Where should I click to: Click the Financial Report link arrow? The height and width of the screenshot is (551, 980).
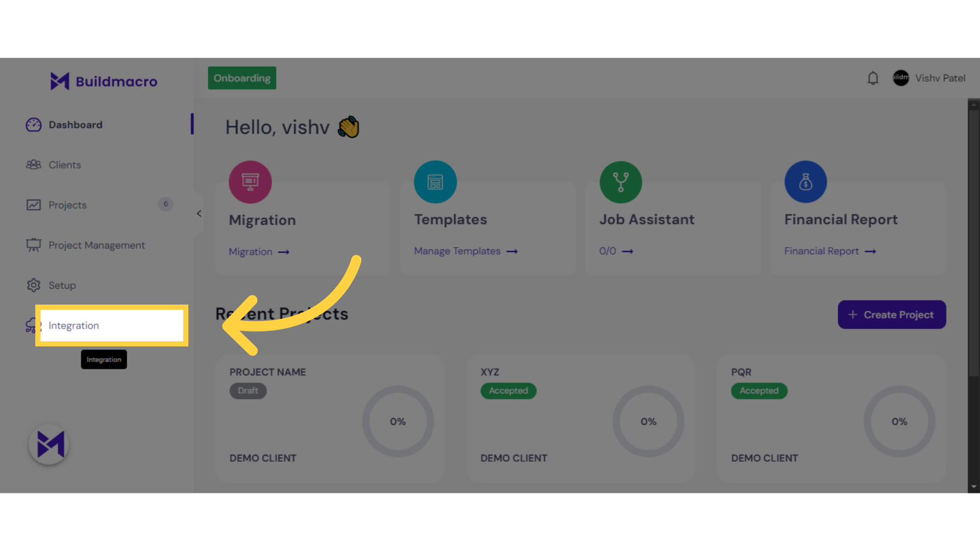point(870,252)
